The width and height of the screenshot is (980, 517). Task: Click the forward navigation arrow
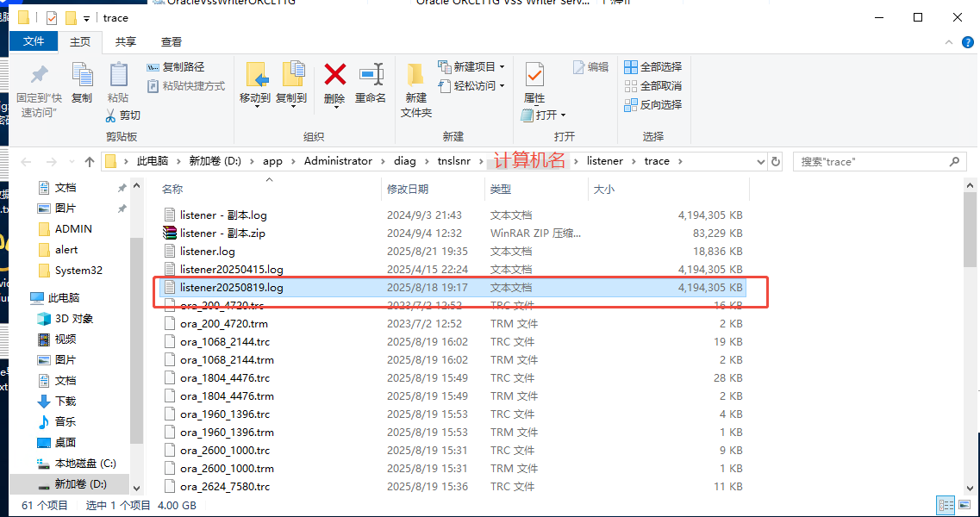[51, 162]
